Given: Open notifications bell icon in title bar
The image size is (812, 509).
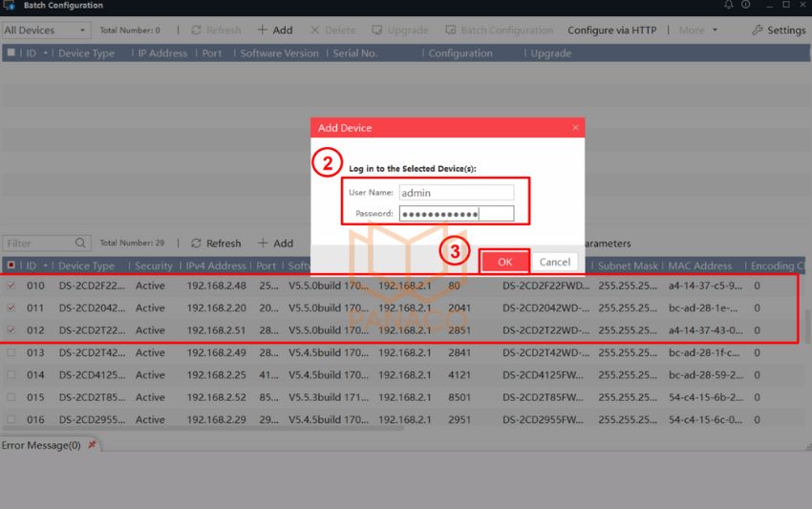Looking at the screenshot, I should click(x=729, y=5).
